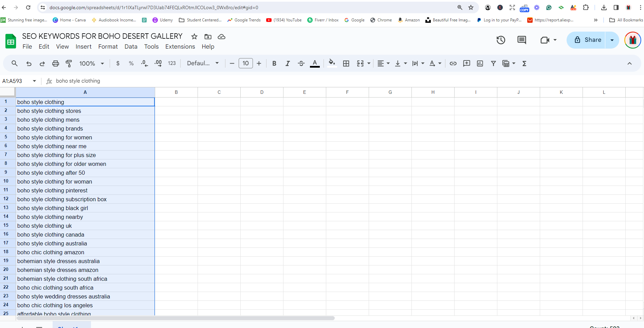
Task: Toggle bold formatting
Action: tap(274, 63)
